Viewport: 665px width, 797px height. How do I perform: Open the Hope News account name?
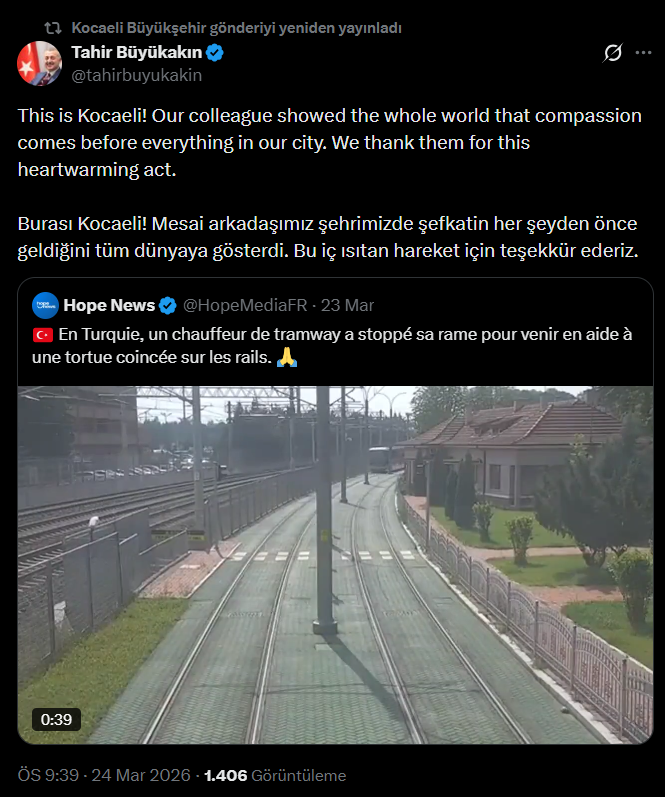point(109,305)
